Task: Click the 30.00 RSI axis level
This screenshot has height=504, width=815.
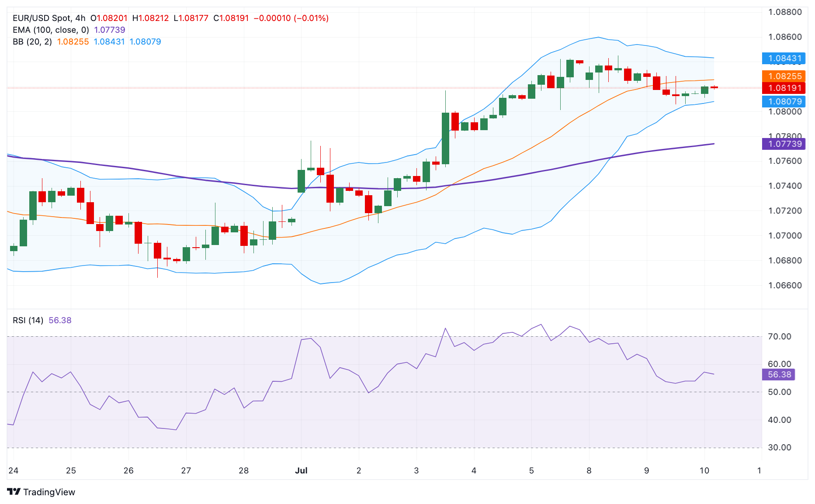Action: pos(779,447)
